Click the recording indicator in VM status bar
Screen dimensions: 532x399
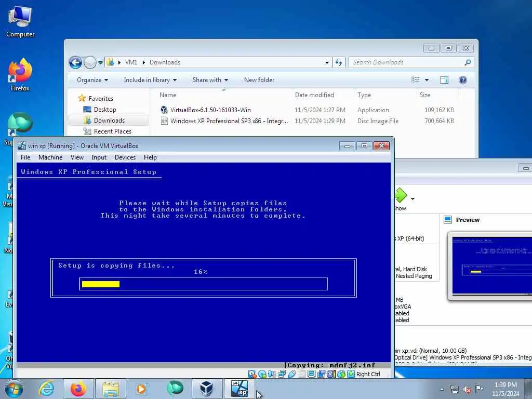(321, 374)
